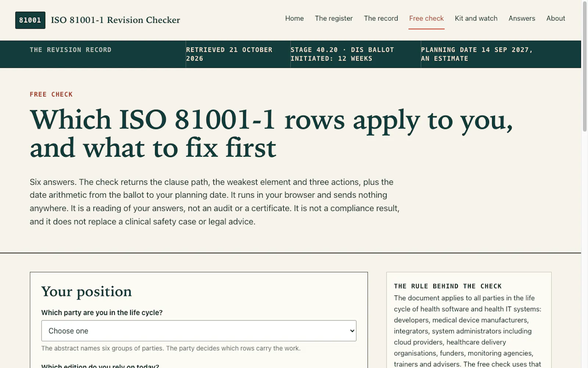Click the 'Six answers' intro paragraph
Image resolution: width=588 pixels, height=368 pixels.
215,202
